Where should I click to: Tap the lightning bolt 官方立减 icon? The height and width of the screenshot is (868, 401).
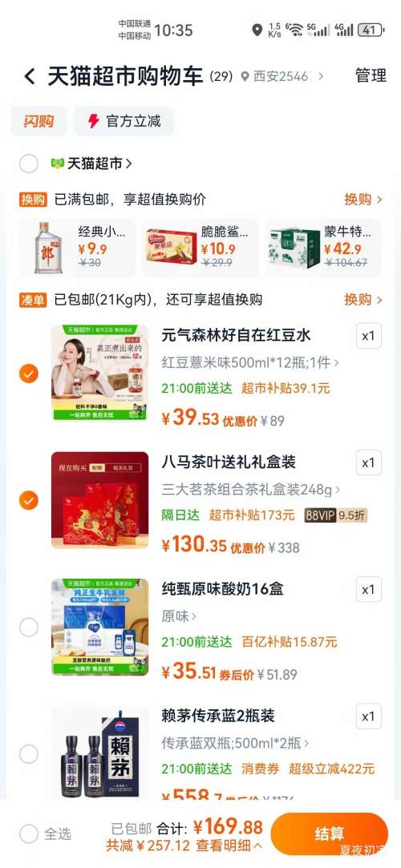(93, 121)
